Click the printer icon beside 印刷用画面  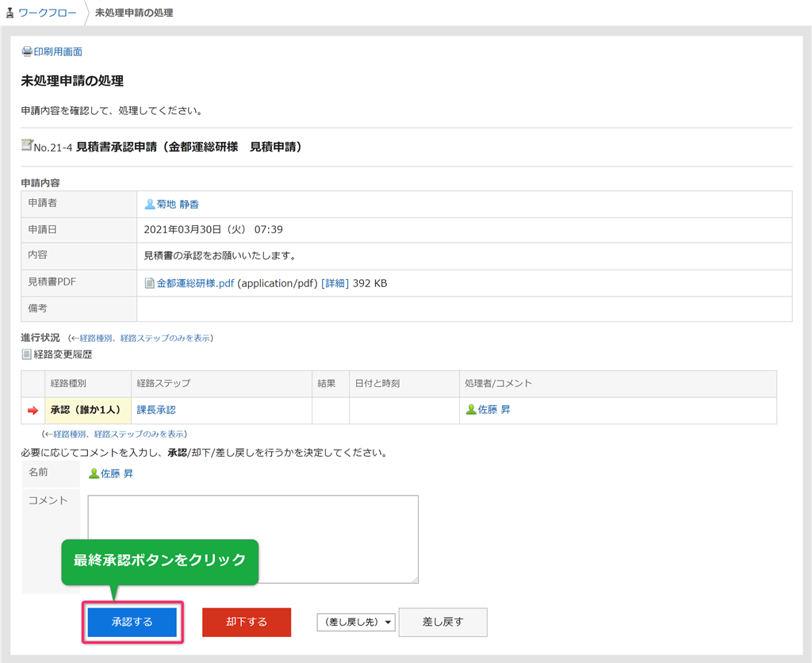point(27,52)
